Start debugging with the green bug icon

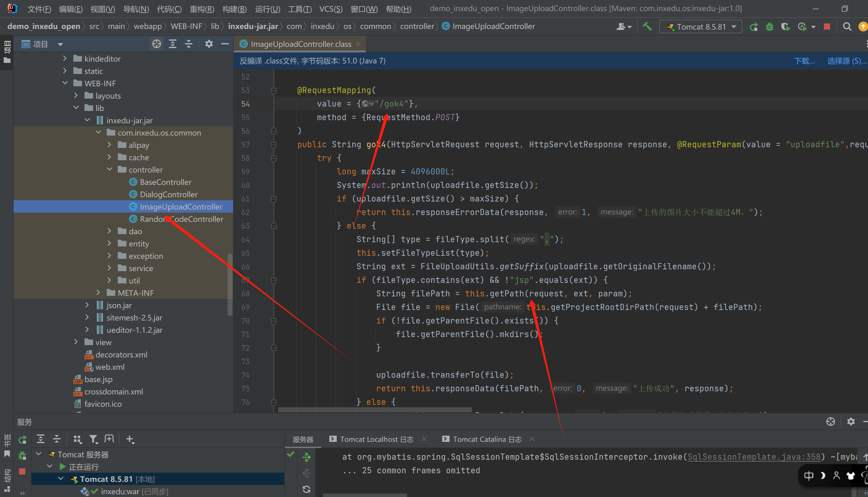tap(769, 26)
